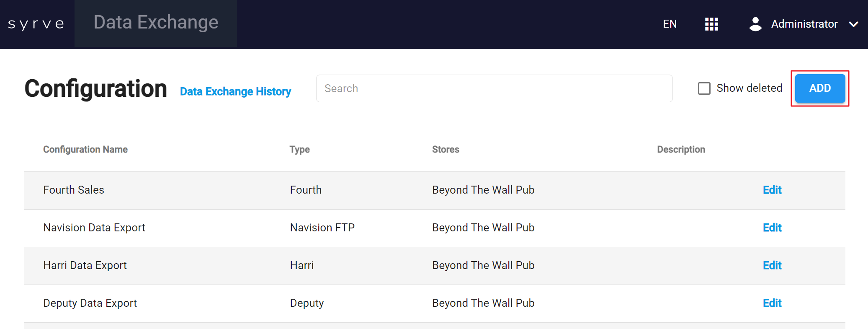Click the syrve logo

click(36, 24)
